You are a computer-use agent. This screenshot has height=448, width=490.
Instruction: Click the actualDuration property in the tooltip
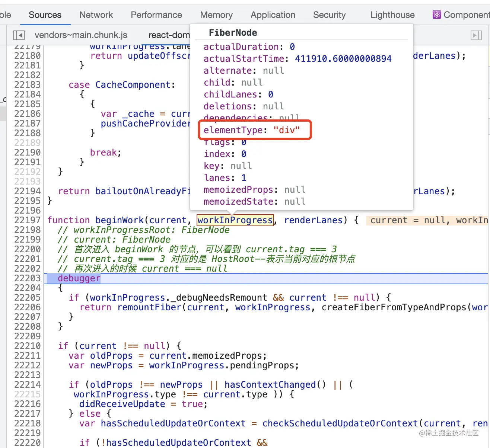click(249, 47)
